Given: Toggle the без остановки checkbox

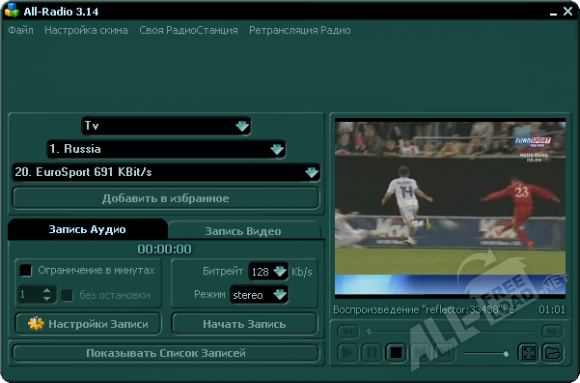Looking at the screenshot, I should point(67,295).
